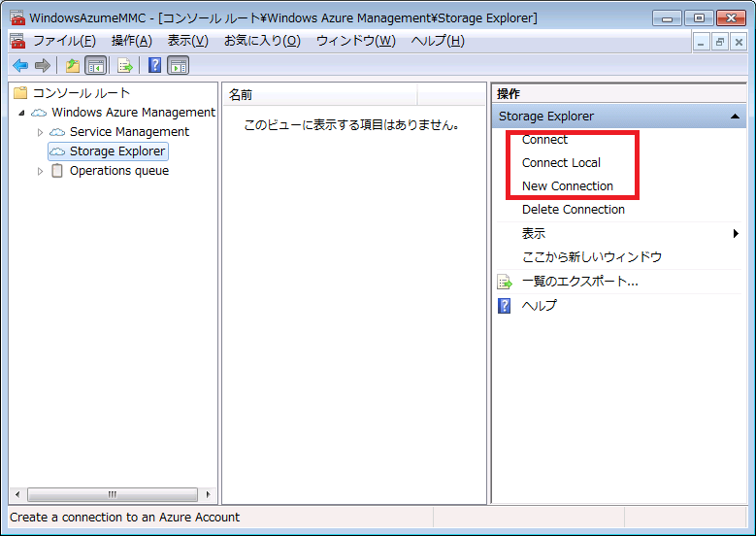The height and width of the screenshot is (536, 756).
Task: Click the Connect Local action
Action: (x=561, y=162)
